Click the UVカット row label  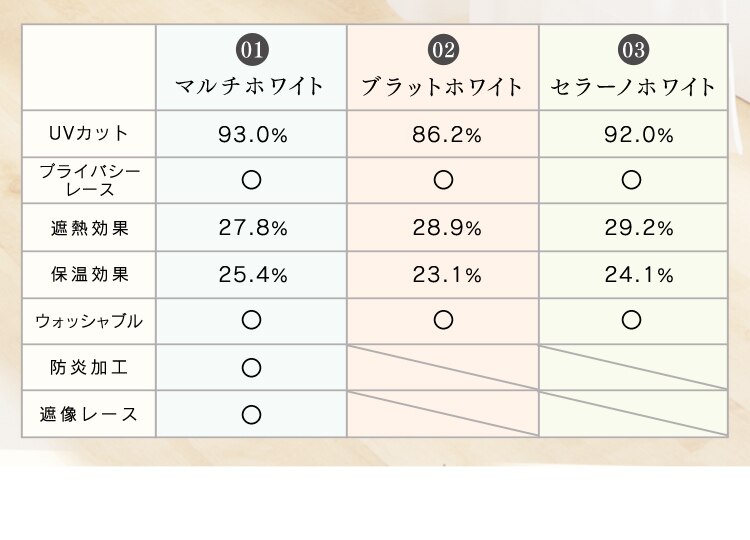pyautogui.click(x=88, y=133)
